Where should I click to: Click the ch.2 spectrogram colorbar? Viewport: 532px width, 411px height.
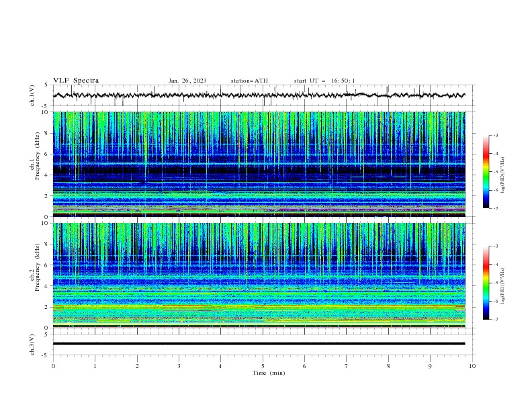tap(486, 283)
